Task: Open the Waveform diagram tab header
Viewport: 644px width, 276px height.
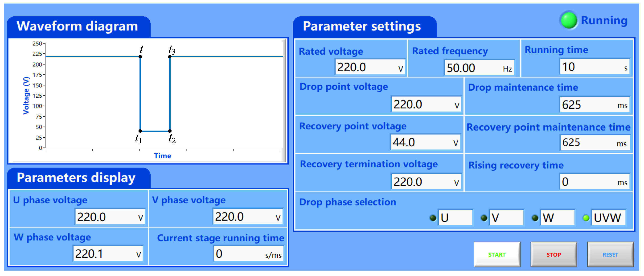Action: (78, 26)
